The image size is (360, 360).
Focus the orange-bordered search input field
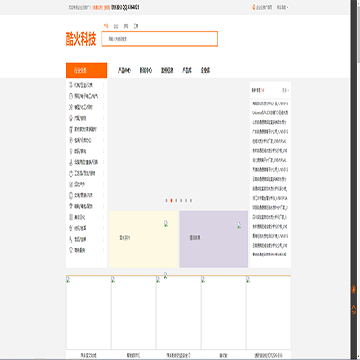[x=160, y=39]
